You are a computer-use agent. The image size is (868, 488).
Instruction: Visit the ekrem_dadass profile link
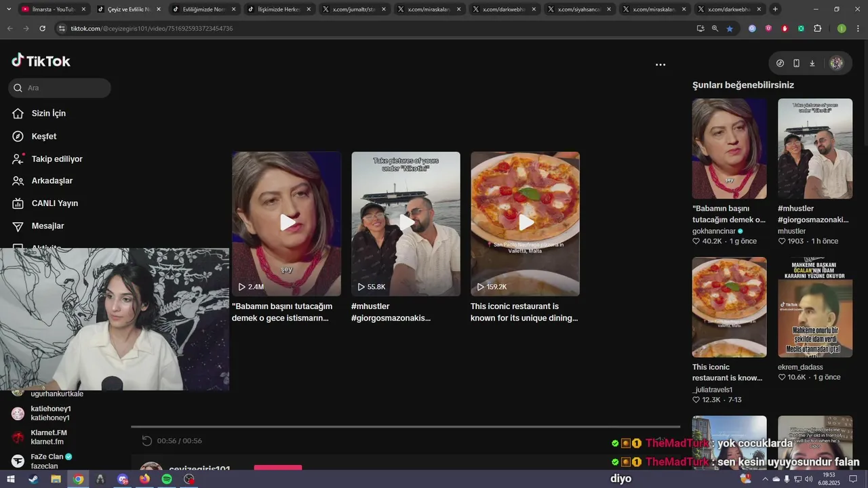click(800, 367)
